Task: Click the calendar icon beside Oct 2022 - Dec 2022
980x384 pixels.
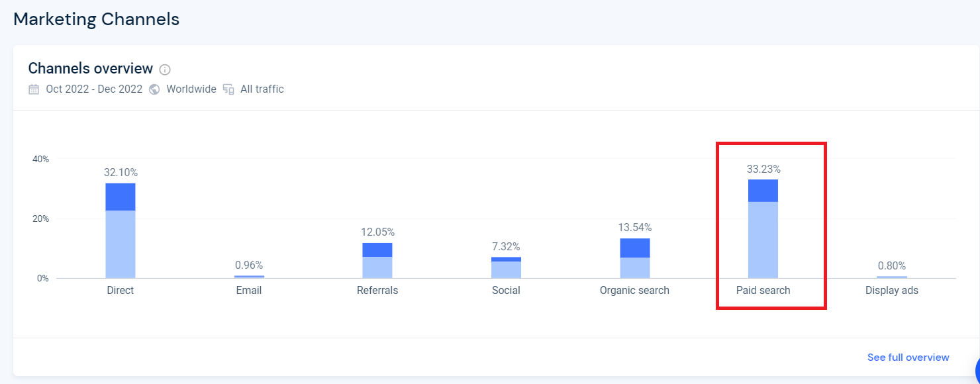Action: (x=34, y=89)
